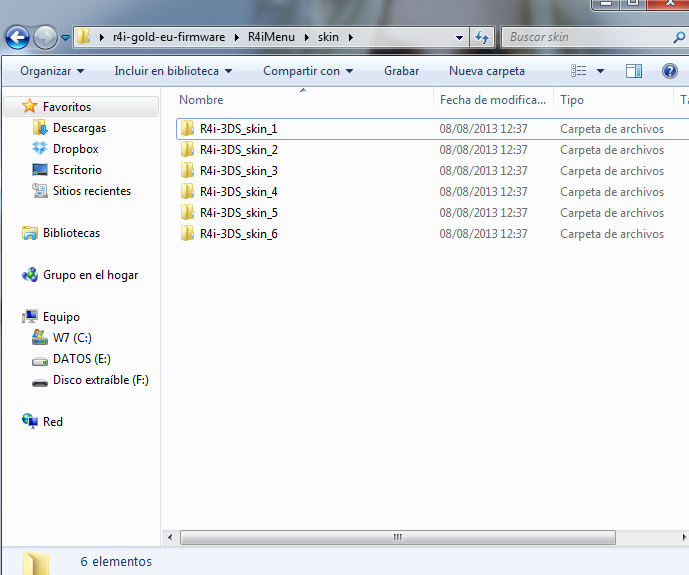This screenshot has height=575, width=689.
Task: Click the R4i-3DS_skin_1 folder icon
Action: (187, 128)
